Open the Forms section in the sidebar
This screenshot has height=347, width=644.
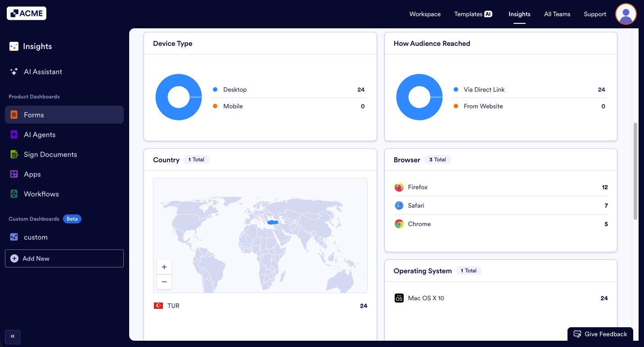[x=33, y=115]
